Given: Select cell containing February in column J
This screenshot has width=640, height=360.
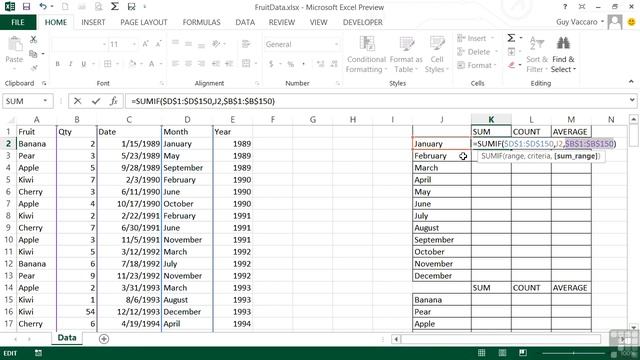Looking at the screenshot, I should click(442, 156).
